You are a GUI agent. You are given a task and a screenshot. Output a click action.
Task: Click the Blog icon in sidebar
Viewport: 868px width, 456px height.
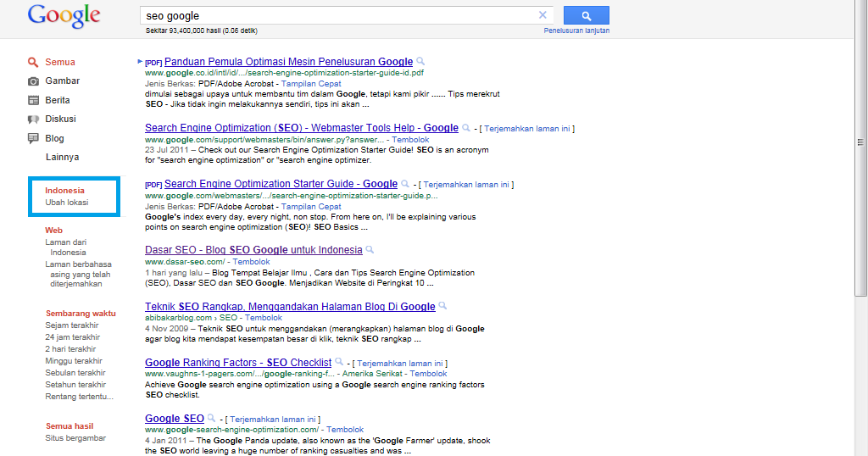coord(33,138)
